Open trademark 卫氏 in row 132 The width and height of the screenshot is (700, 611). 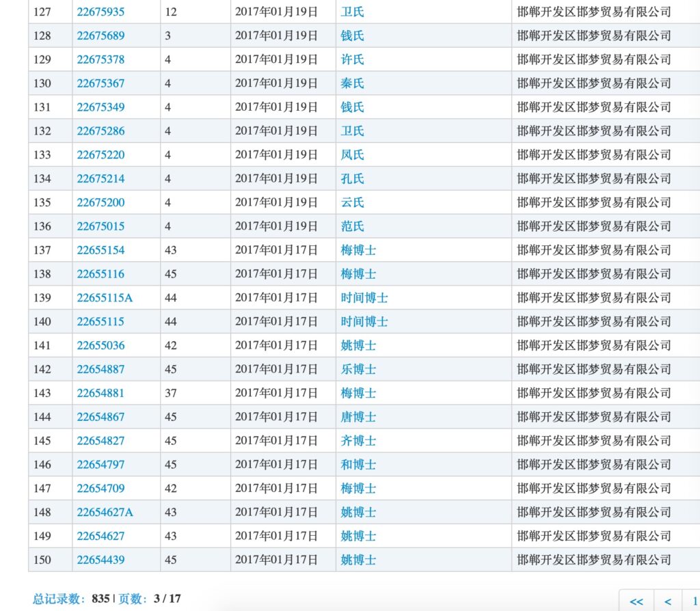pos(352,131)
